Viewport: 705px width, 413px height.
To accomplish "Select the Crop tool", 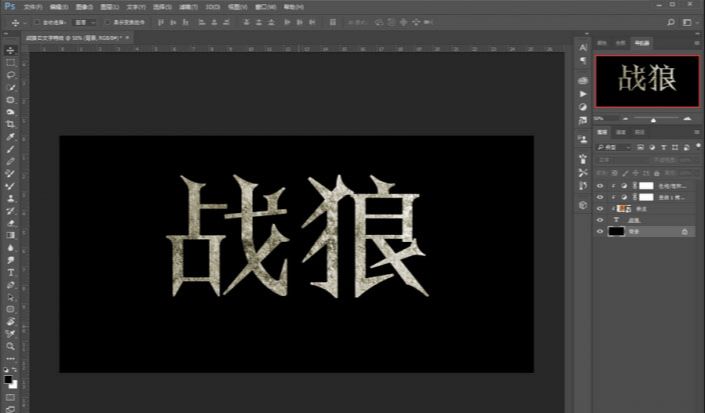I will pos(10,124).
